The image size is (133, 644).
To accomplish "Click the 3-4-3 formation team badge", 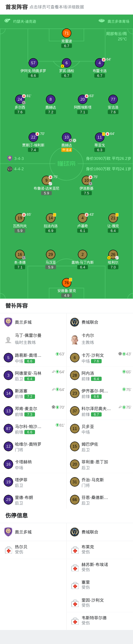I will pyautogui.click(x=10, y=158).
